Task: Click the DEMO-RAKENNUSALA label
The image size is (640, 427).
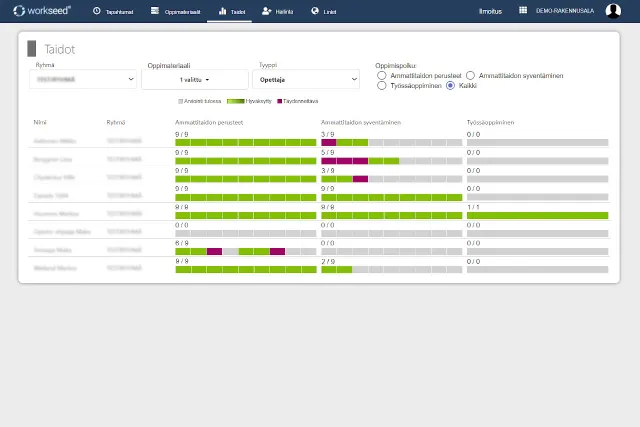Action: [x=565, y=11]
